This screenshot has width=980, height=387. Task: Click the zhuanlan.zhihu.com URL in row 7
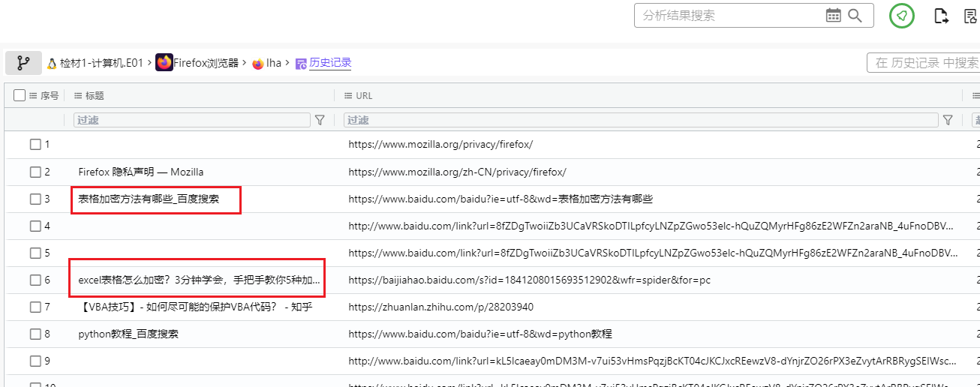coord(441,307)
